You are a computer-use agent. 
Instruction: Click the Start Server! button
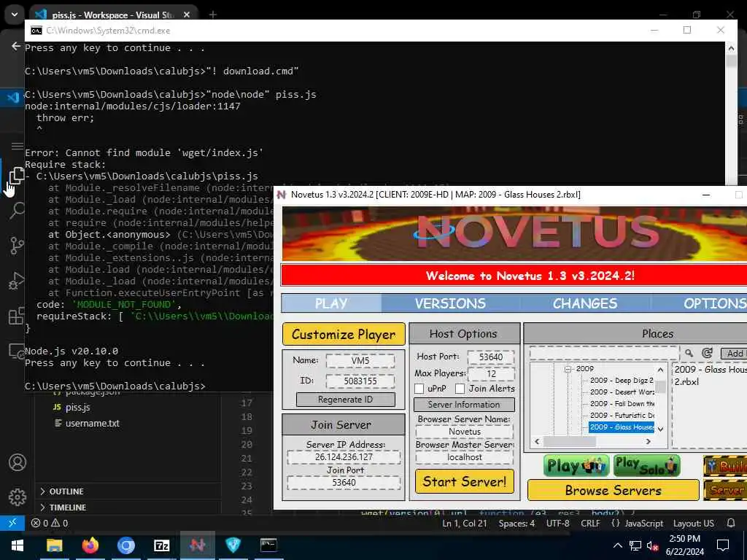tap(465, 481)
